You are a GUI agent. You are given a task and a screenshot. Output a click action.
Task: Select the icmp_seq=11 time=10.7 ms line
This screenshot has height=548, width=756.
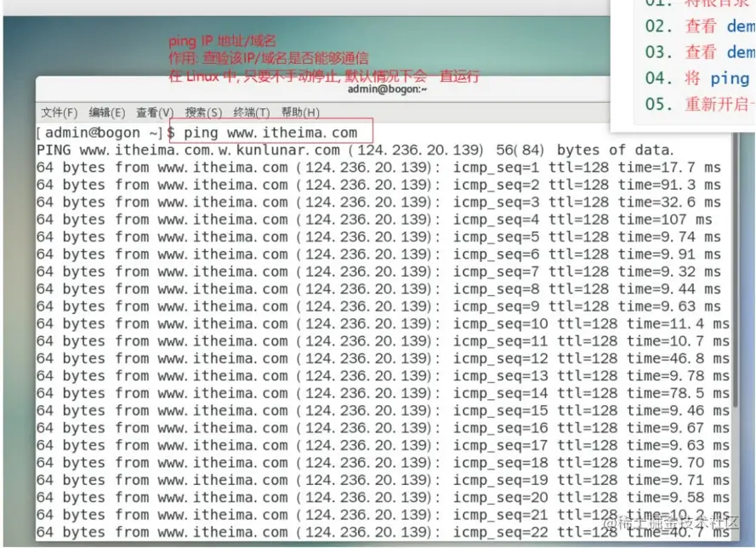383,341
